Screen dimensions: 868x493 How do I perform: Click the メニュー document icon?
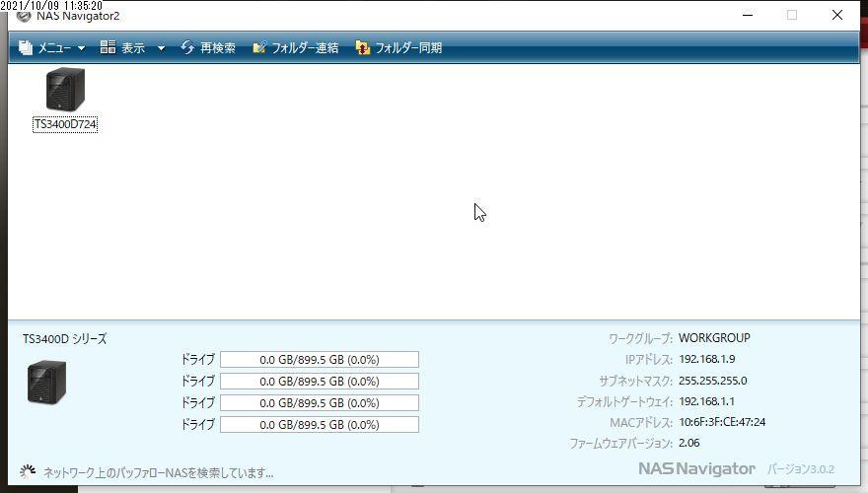[x=25, y=48]
